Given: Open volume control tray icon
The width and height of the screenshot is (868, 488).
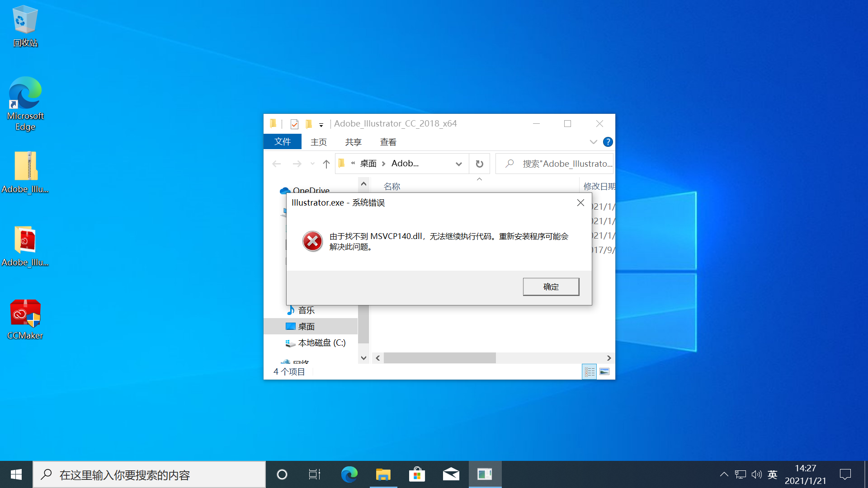Looking at the screenshot, I should click(756, 474).
